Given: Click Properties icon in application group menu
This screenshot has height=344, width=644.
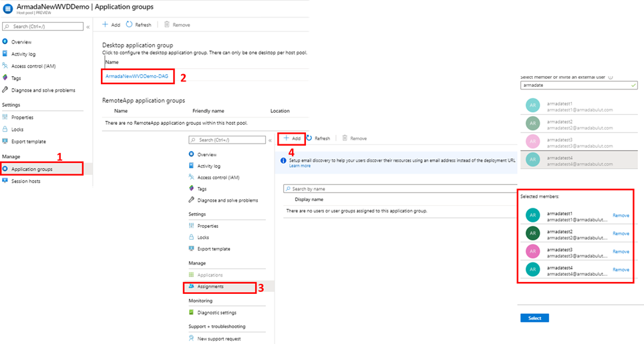Looking at the screenshot, I should coord(191,226).
